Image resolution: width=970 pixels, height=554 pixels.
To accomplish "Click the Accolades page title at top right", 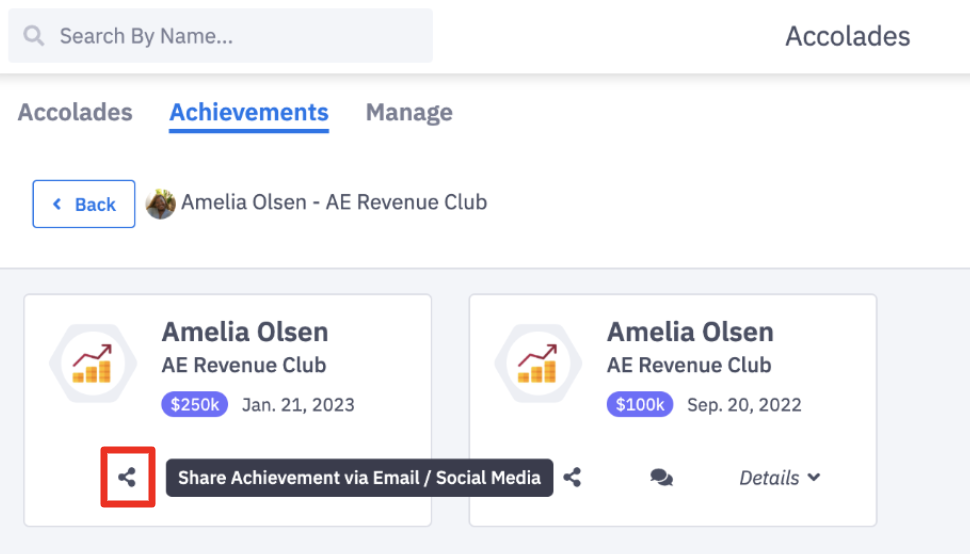I will coord(847,37).
